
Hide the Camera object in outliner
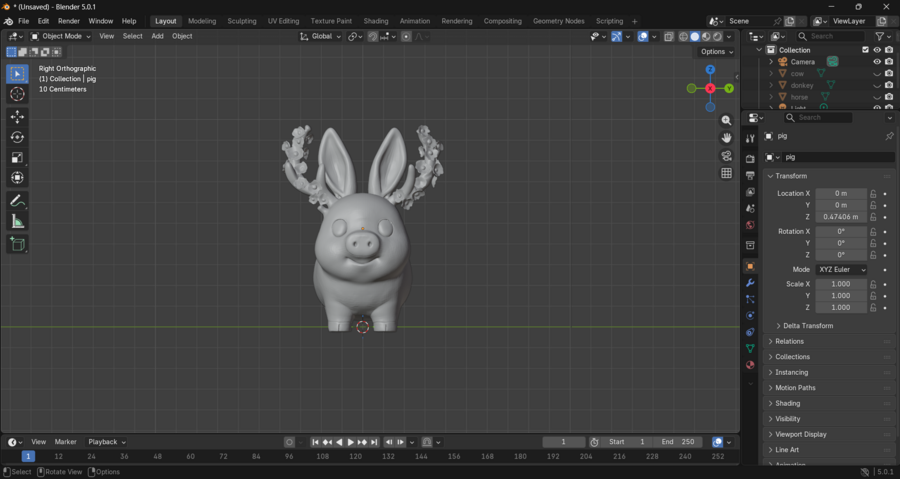tap(877, 62)
